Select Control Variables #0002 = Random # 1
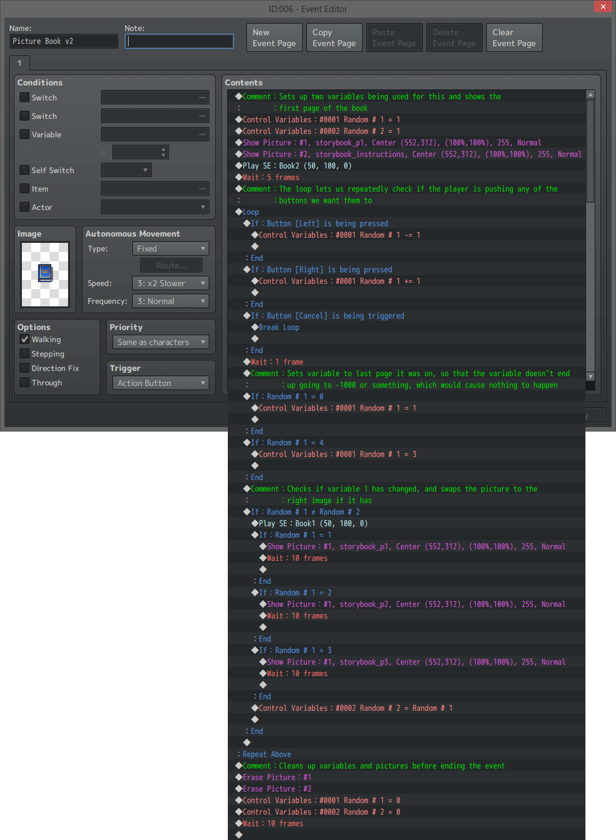616x840 pixels. tap(407, 708)
